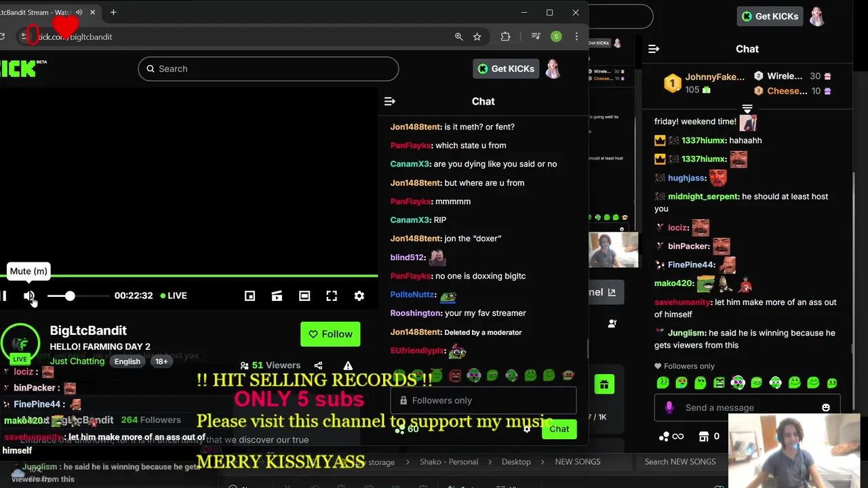
Task: Click Get KICKs in front window
Action: pos(506,68)
